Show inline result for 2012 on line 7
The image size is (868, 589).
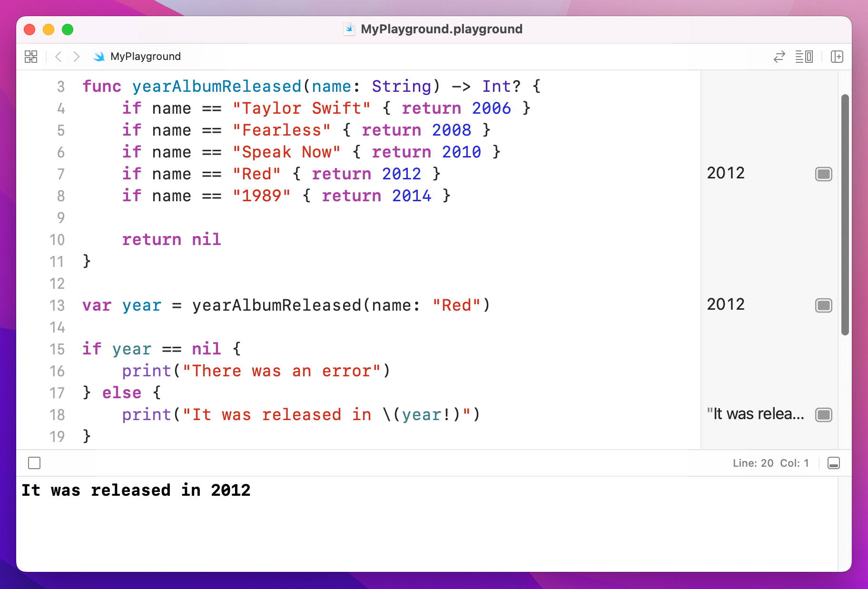pos(824,174)
